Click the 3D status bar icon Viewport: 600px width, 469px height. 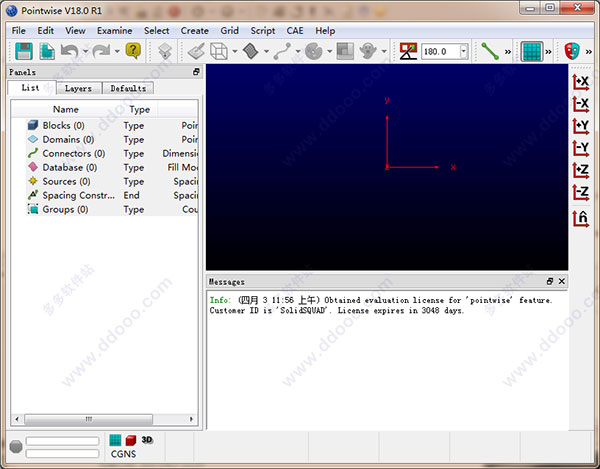(147, 440)
